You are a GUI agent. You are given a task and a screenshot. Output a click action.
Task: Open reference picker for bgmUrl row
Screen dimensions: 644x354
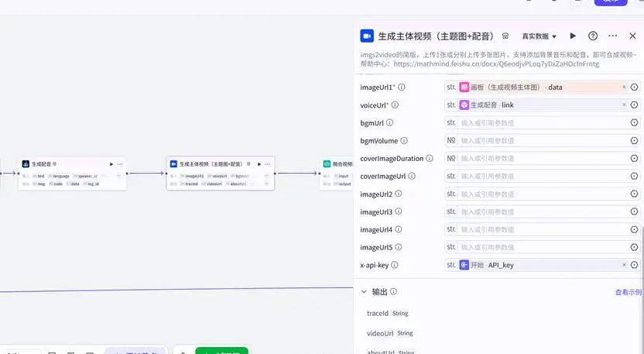pos(634,122)
